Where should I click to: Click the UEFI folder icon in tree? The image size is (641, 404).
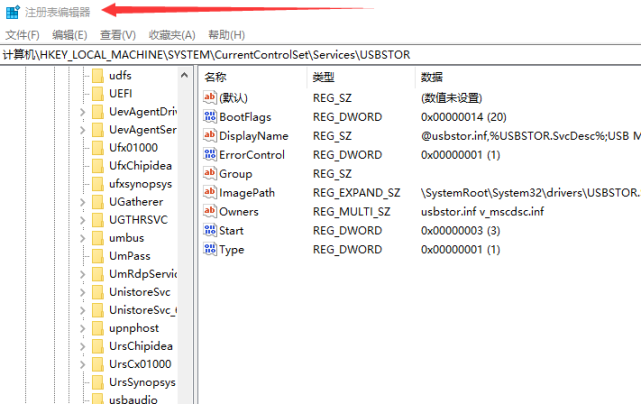(97, 93)
